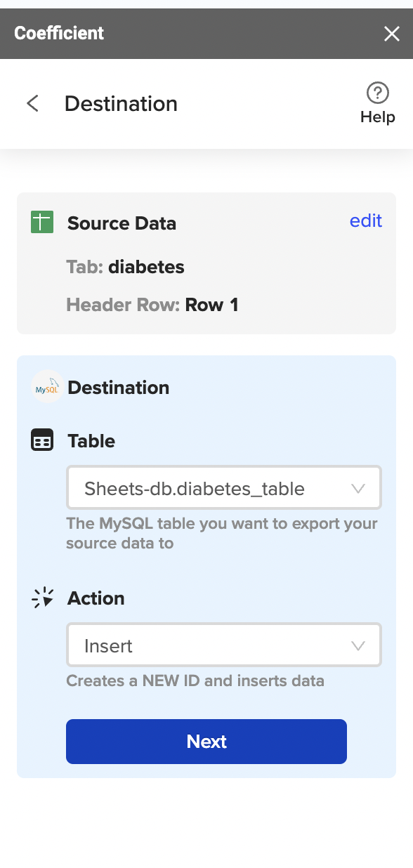
Task: Open the Help question mark icon
Action: 378,92
